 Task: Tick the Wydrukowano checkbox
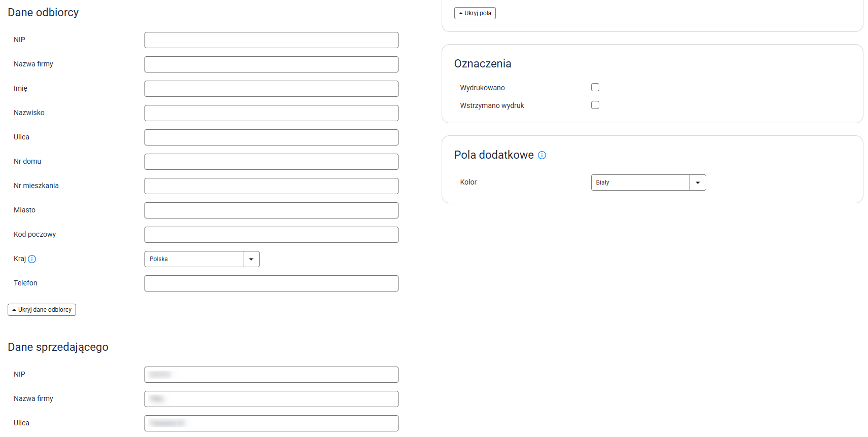pos(595,87)
